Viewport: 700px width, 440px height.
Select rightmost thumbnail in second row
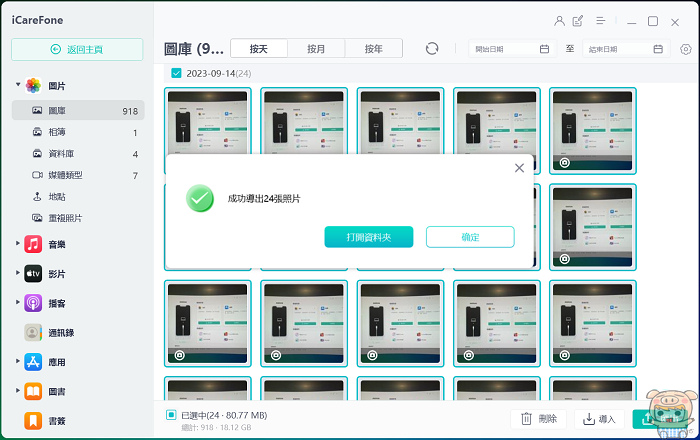[592, 227]
